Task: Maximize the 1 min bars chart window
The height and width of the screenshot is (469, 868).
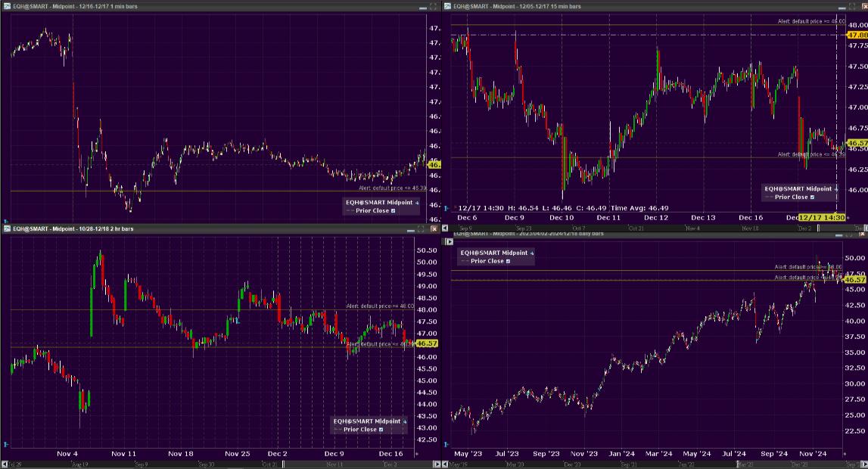Action: pos(433,7)
